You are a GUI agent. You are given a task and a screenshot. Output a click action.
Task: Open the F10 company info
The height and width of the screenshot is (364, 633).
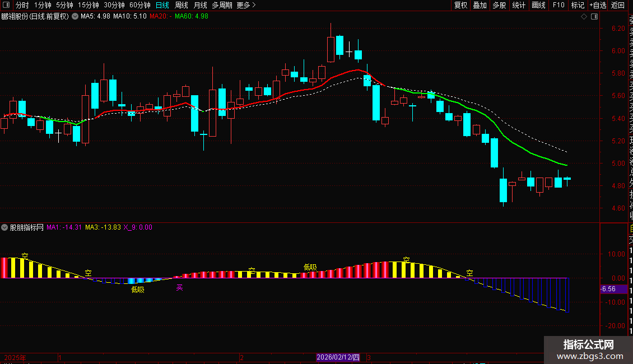pyautogui.click(x=558, y=5)
